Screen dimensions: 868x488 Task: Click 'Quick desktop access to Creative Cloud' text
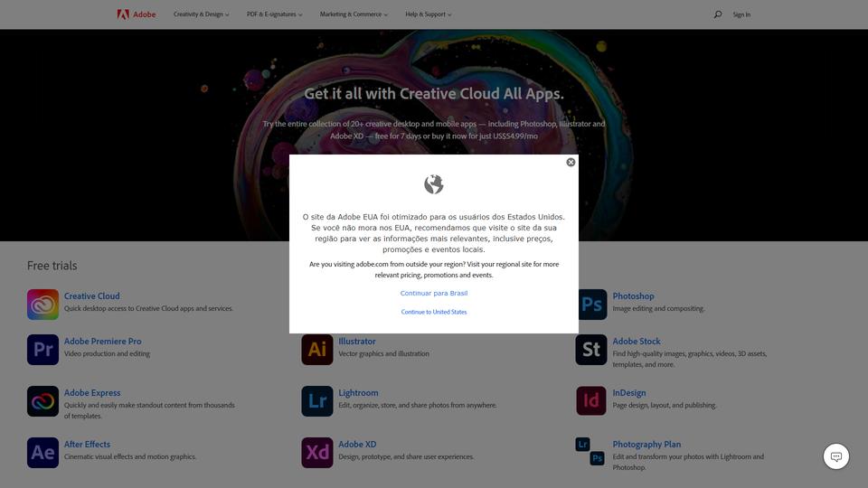tap(148, 309)
